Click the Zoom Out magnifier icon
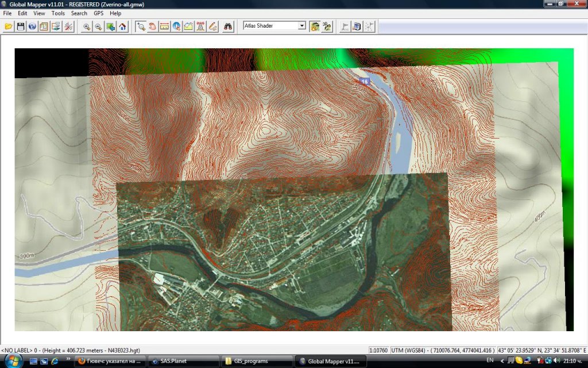The height and width of the screenshot is (368, 588). pyautogui.click(x=98, y=26)
